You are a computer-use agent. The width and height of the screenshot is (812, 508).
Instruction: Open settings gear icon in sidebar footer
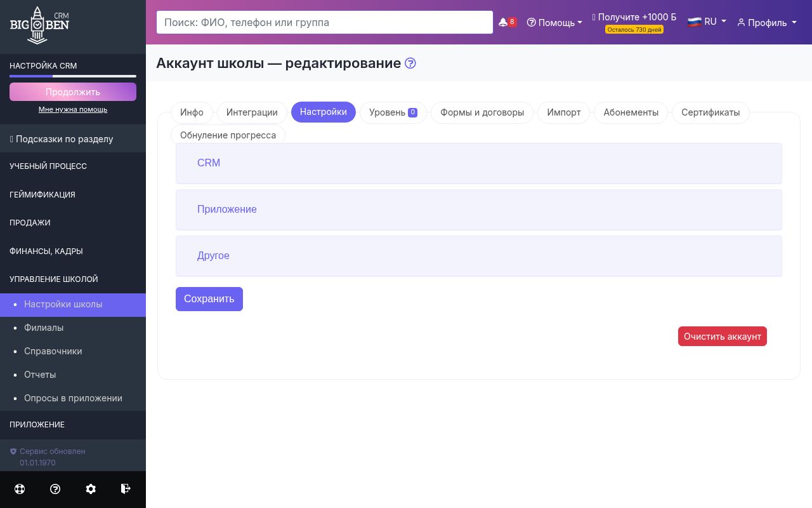click(91, 489)
